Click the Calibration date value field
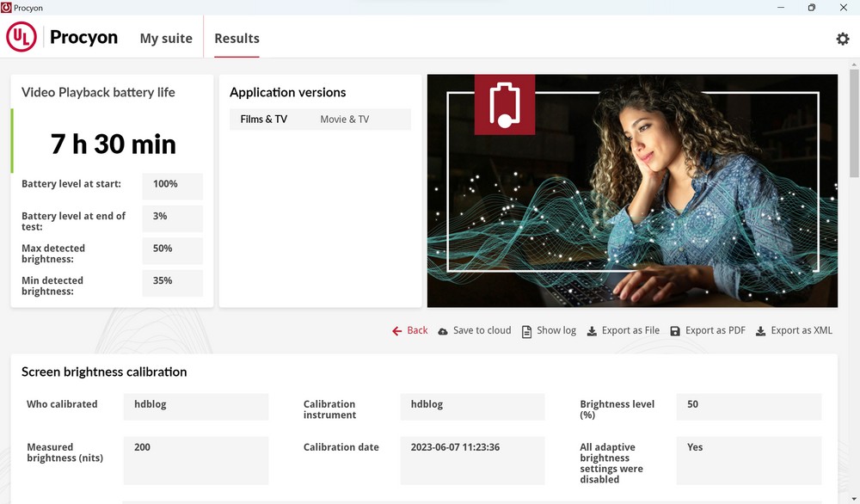The image size is (860, 504). (x=472, y=460)
